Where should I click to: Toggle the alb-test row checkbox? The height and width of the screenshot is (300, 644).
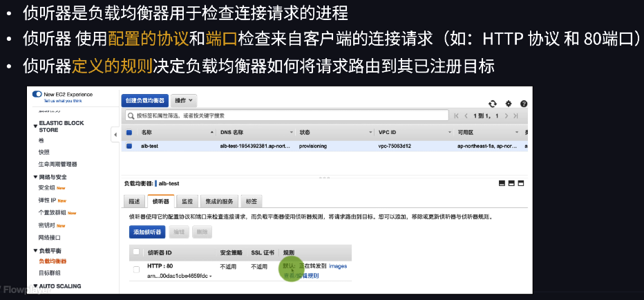(129, 145)
